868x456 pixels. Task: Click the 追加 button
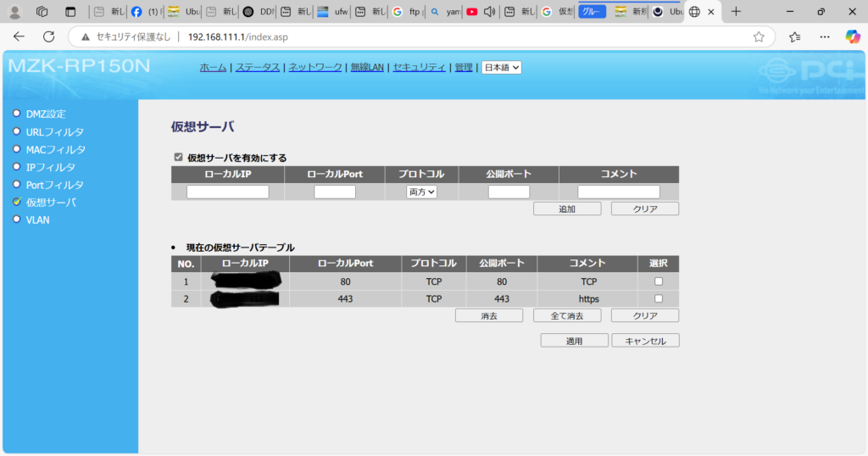point(567,209)
